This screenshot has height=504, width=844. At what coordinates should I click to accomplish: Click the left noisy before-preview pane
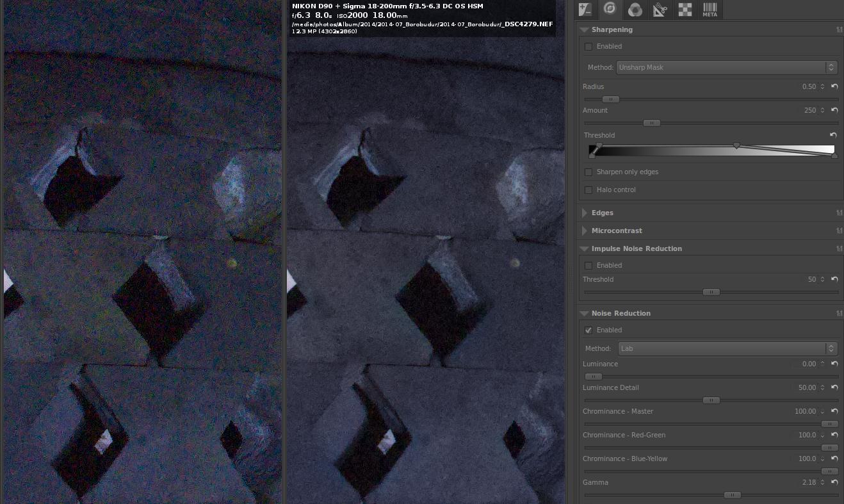[x=143, y=252]
